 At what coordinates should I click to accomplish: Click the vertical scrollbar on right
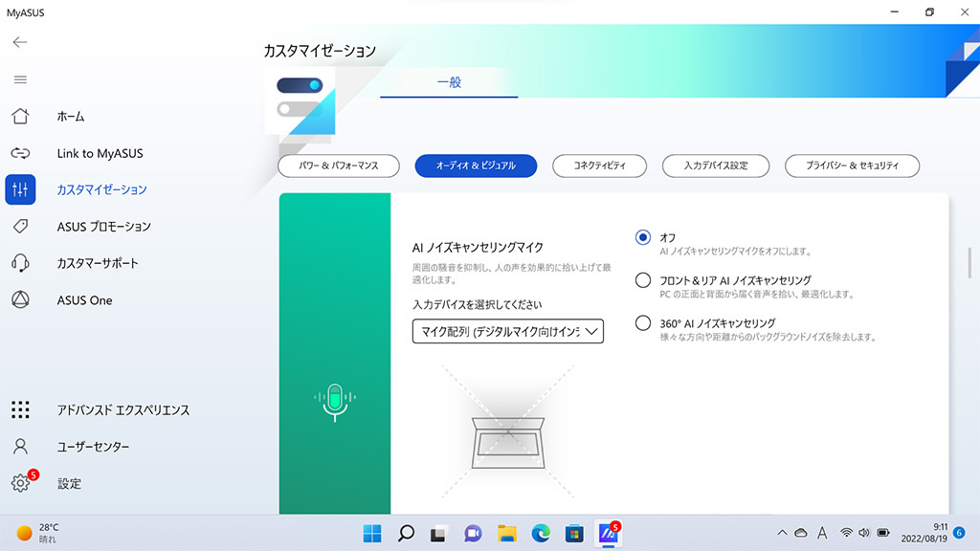(x=969, y=263)
